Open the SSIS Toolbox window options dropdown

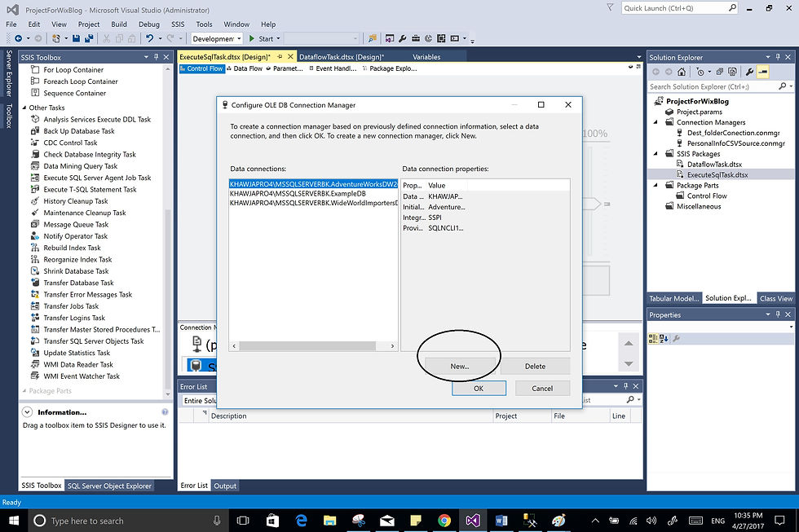click(146, 57)
